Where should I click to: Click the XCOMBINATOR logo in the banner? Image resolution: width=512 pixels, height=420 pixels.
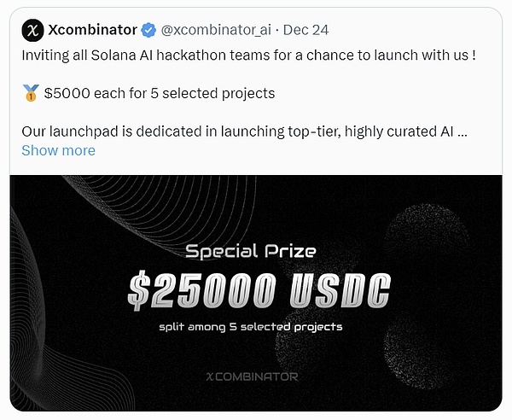tap(252, 376)
